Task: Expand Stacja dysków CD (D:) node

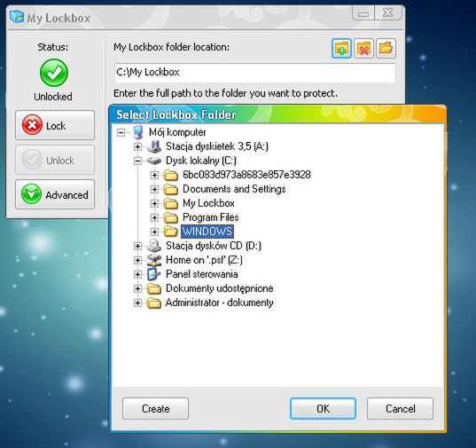Action: click(x=137, y=246)
